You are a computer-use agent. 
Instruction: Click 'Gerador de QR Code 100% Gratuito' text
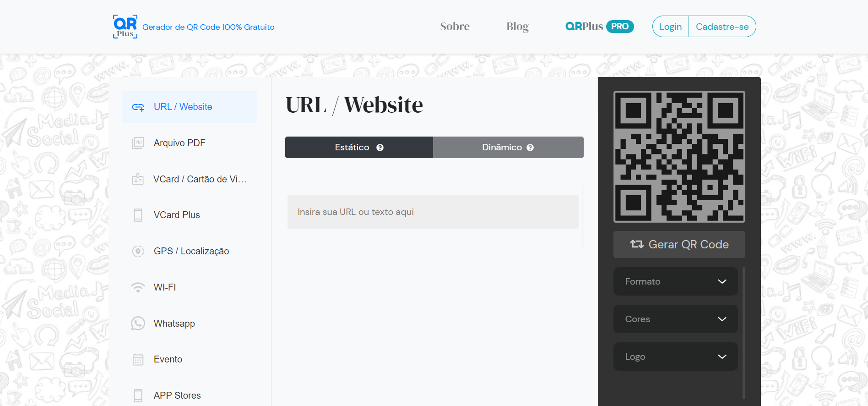tap(208, 27)
